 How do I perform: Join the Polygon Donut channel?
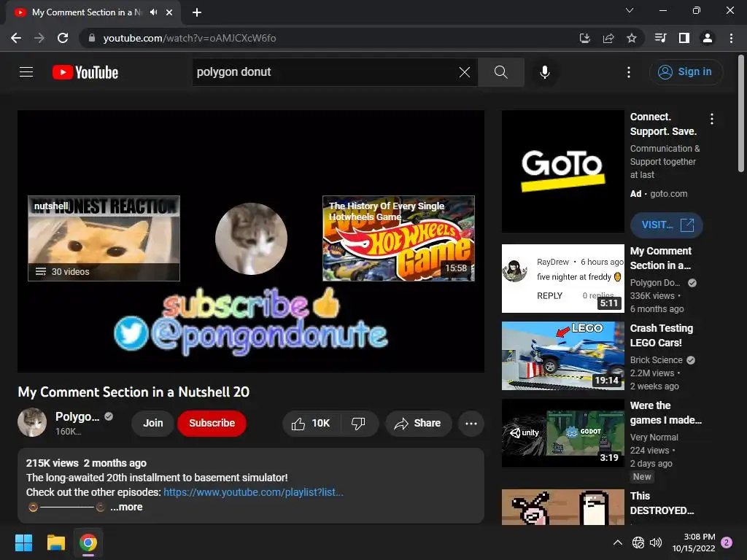pos(153,424)
